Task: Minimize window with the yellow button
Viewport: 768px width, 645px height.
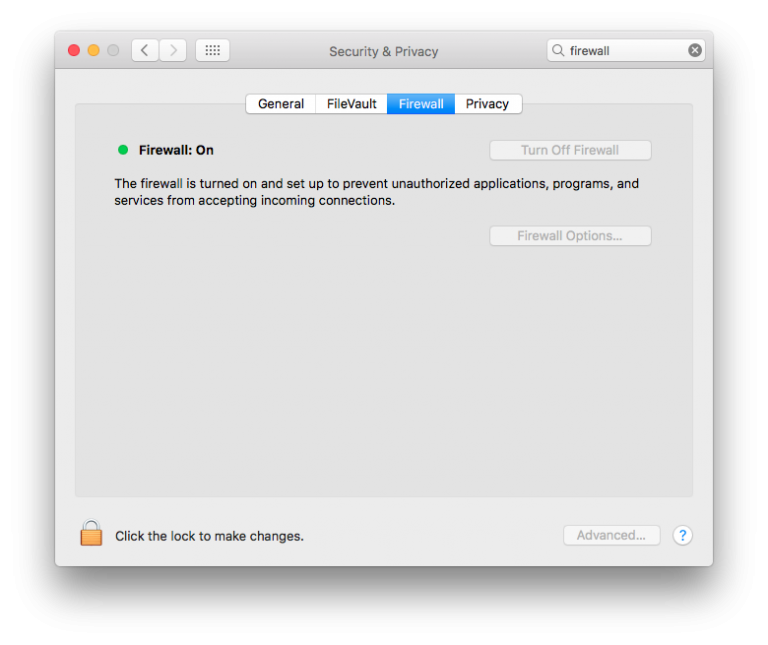Action: pyautogui.click(x=94, y=50)
